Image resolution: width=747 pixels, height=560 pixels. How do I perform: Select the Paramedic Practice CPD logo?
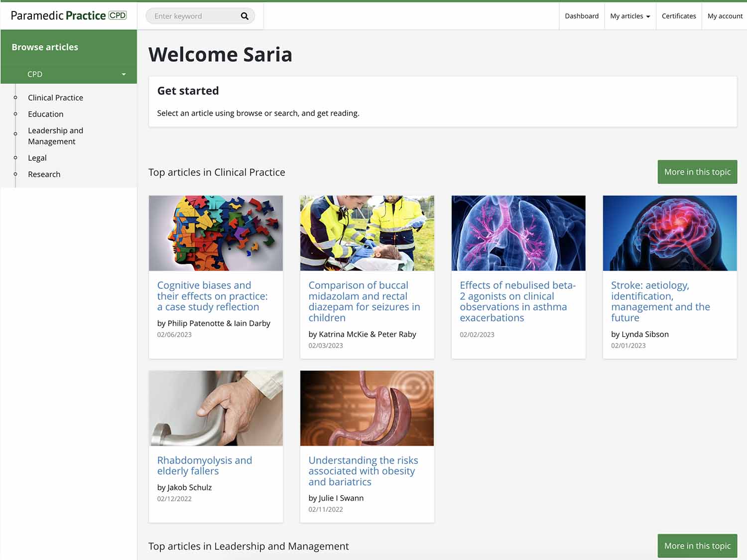coord(68,15)
